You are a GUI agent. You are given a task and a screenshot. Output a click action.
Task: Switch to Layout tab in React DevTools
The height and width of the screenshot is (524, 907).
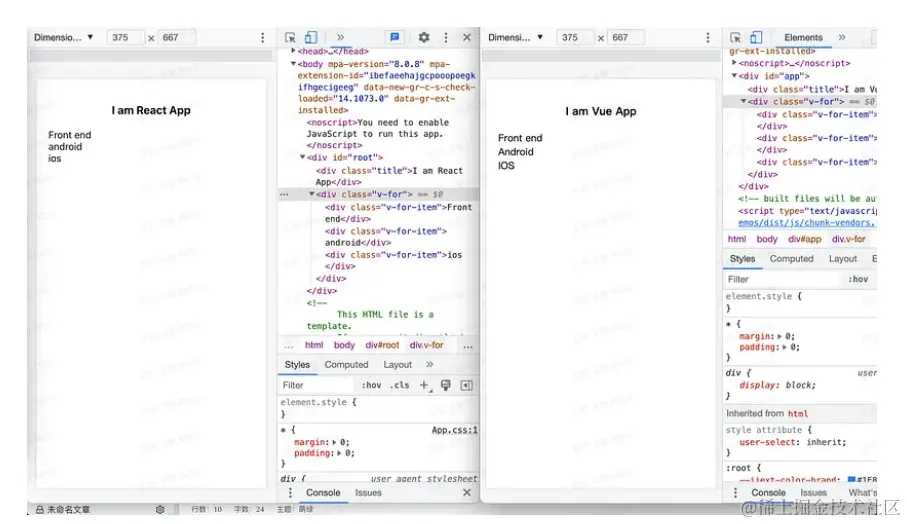click(397, 365)
